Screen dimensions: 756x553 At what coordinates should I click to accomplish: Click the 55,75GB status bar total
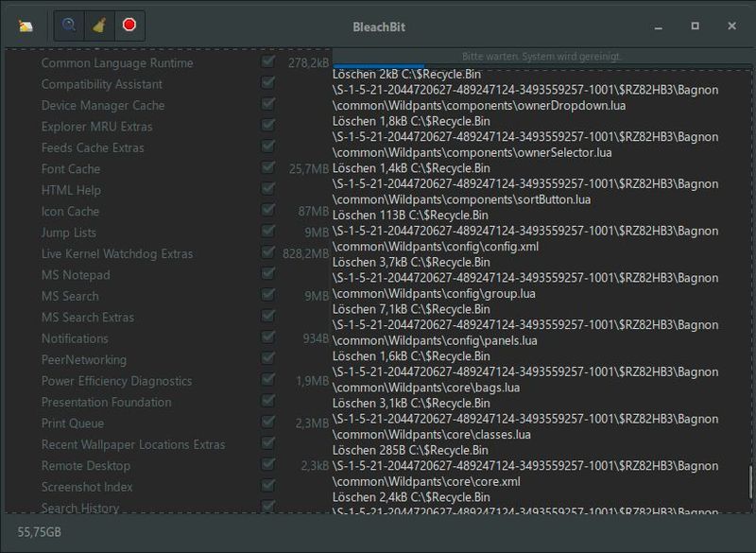click(39, 532)
